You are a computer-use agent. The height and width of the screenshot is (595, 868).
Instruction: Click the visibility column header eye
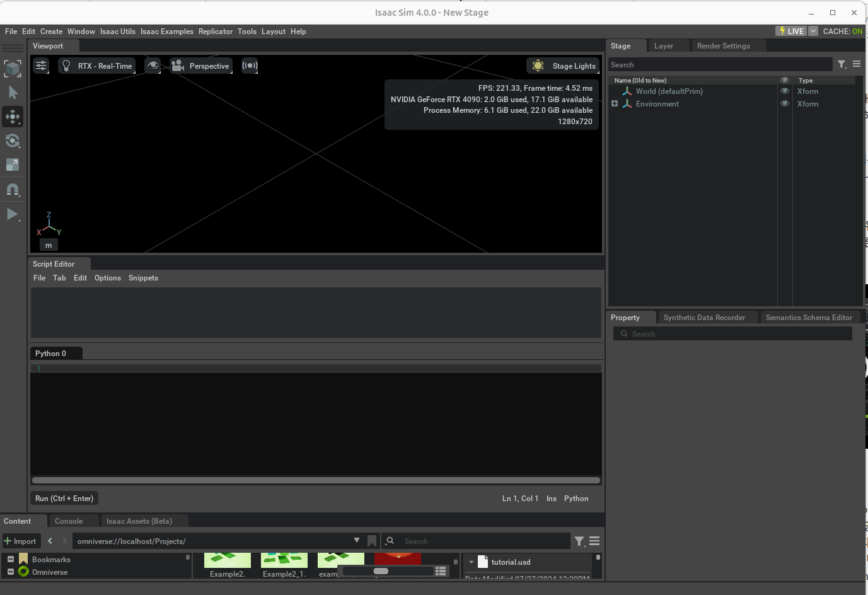pyautogui.click(x=785, y=80)
